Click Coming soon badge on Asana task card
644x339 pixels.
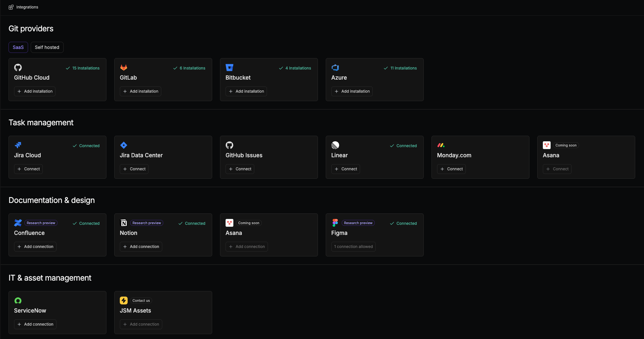coord(566,145)
